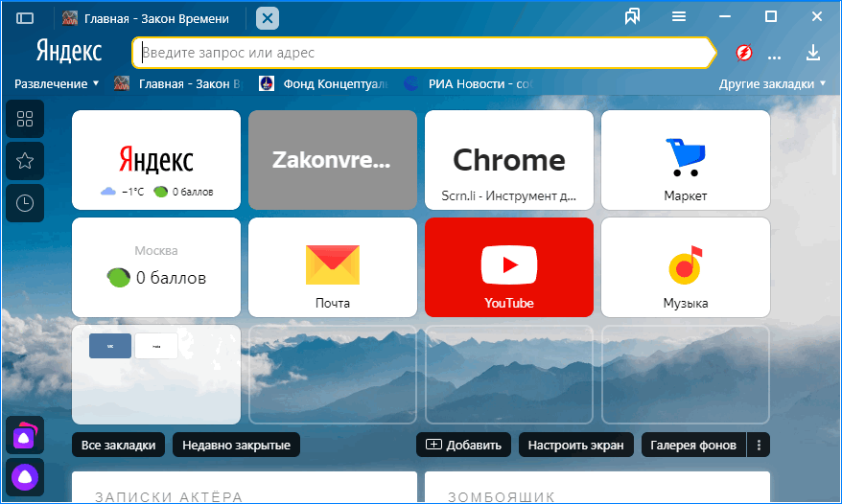This screenshot has height=504, width=842.
Task: Open the history clock sidebar icon
Action: pyautogui.click(x=25, y=203)
